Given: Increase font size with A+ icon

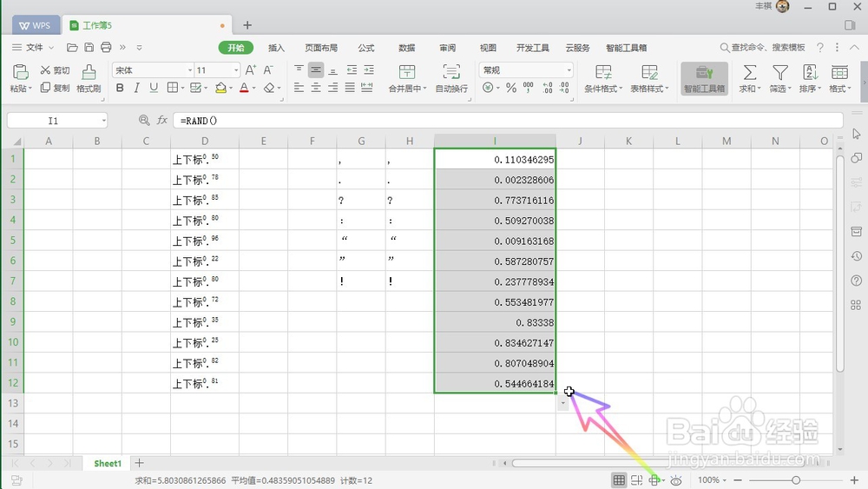Looking at the screenshot, I should [251, 70].
